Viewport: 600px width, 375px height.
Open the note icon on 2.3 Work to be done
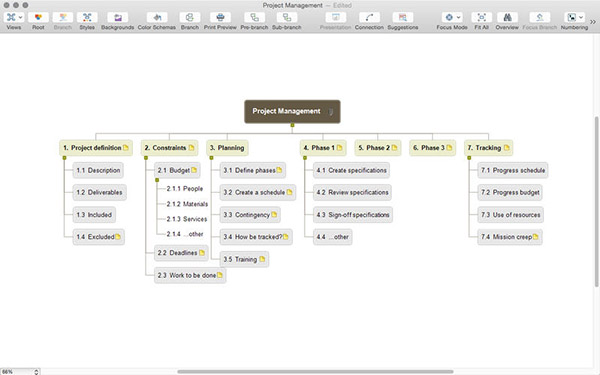[x=220, y=275]
